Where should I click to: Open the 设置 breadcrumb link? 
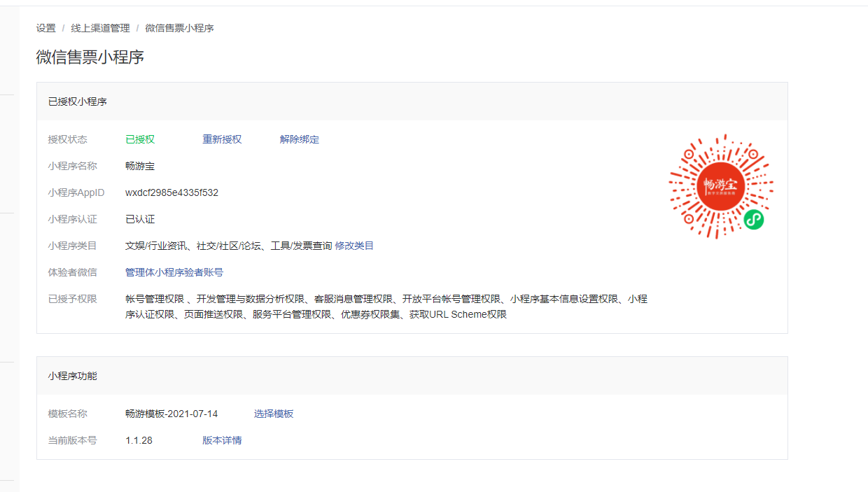[x=46, y=28]
